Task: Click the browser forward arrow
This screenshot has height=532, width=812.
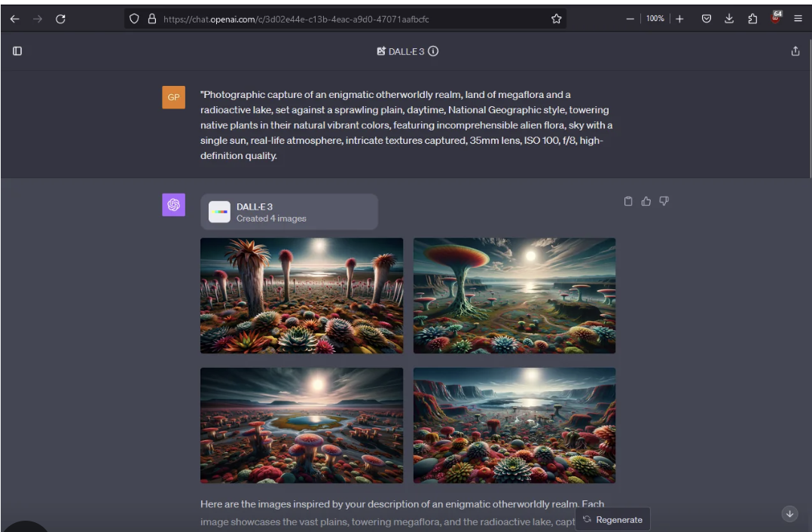Action: pos(38,19)
